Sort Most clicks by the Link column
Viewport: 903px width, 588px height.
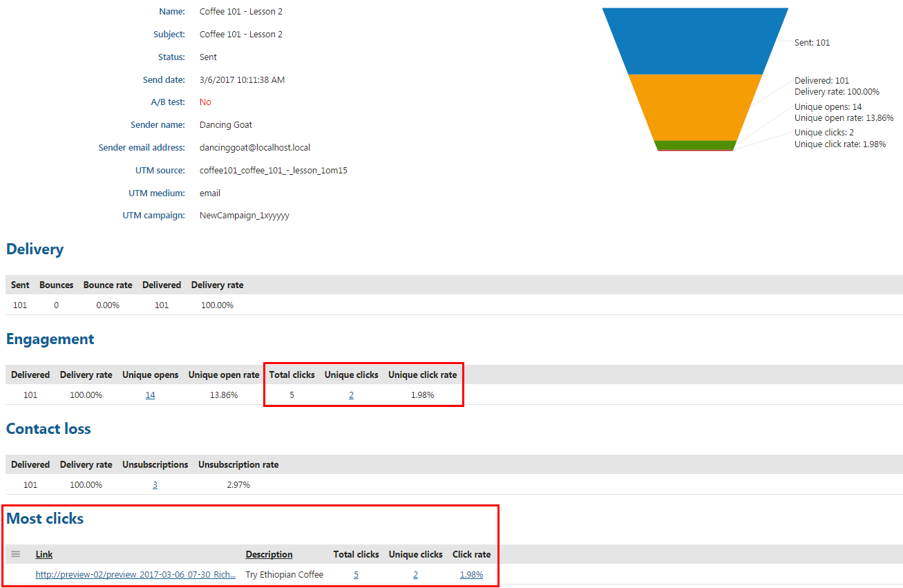44,554
